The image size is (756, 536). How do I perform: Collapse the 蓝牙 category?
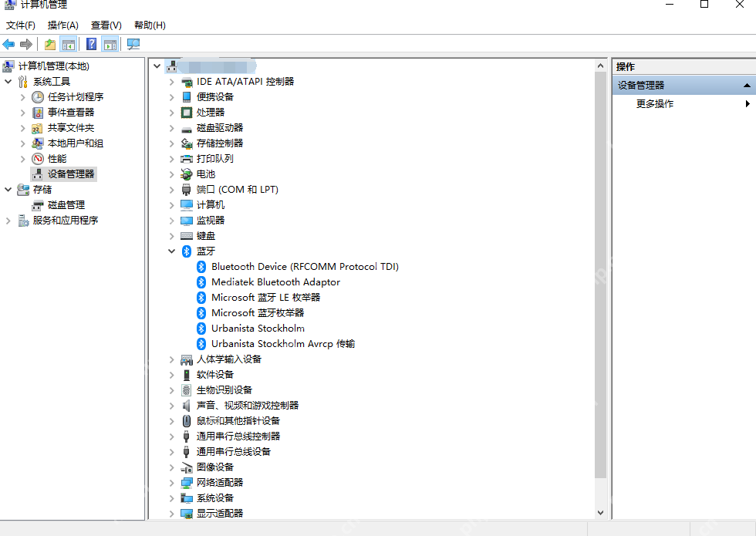(171, 251)
